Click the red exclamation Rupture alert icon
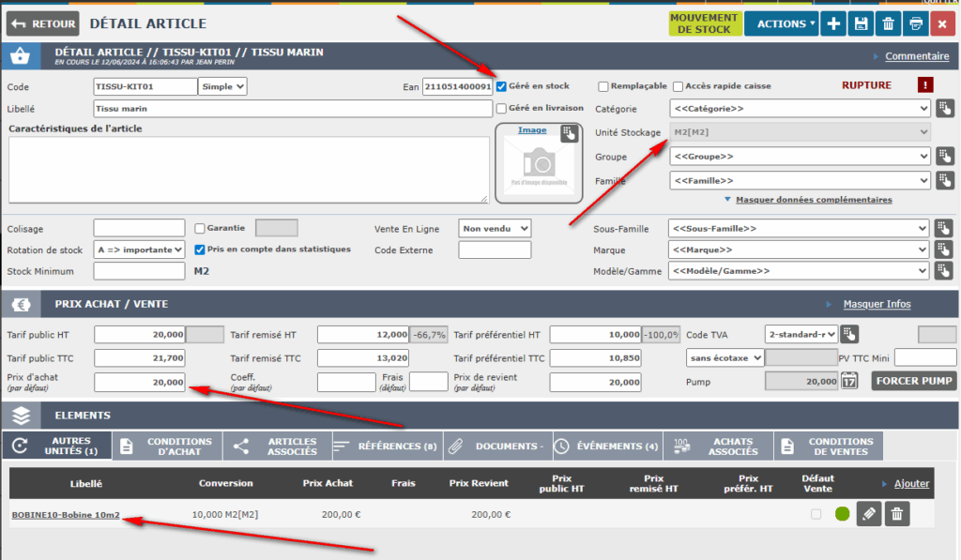961x560 pixels. coord(925,85)
